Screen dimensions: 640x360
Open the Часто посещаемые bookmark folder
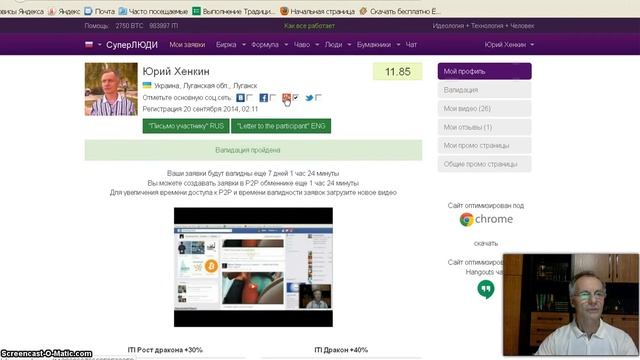click(153, 11)
